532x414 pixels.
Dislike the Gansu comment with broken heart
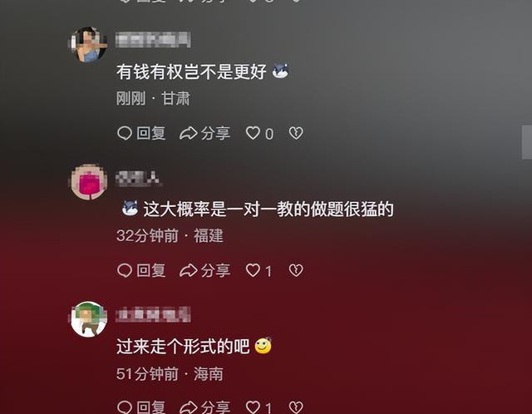tap(296, 133)
